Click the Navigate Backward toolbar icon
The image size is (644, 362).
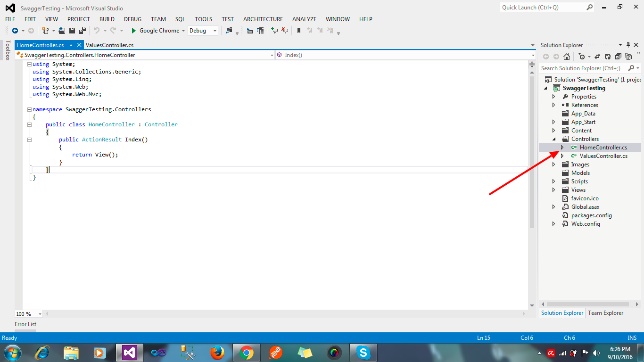click(15, 31)
